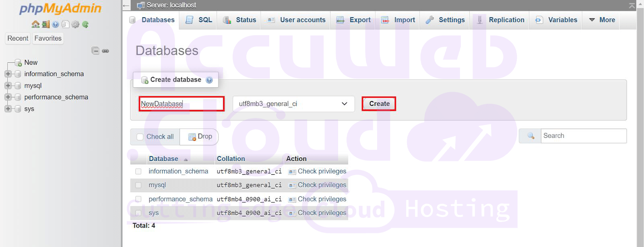Expand the mysql database tree node
Screen dimensions: 644x247
[8, 86]
